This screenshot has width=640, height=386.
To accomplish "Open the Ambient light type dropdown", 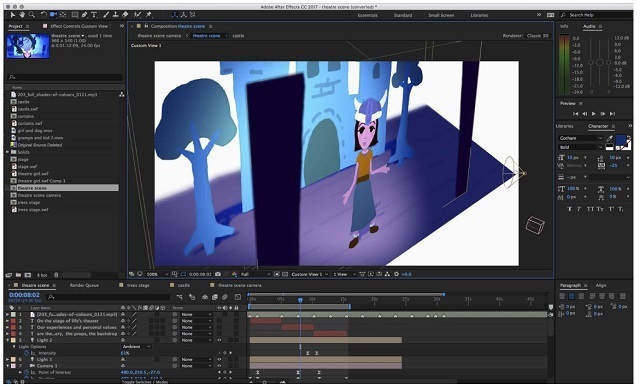I will tap(136, 346).
